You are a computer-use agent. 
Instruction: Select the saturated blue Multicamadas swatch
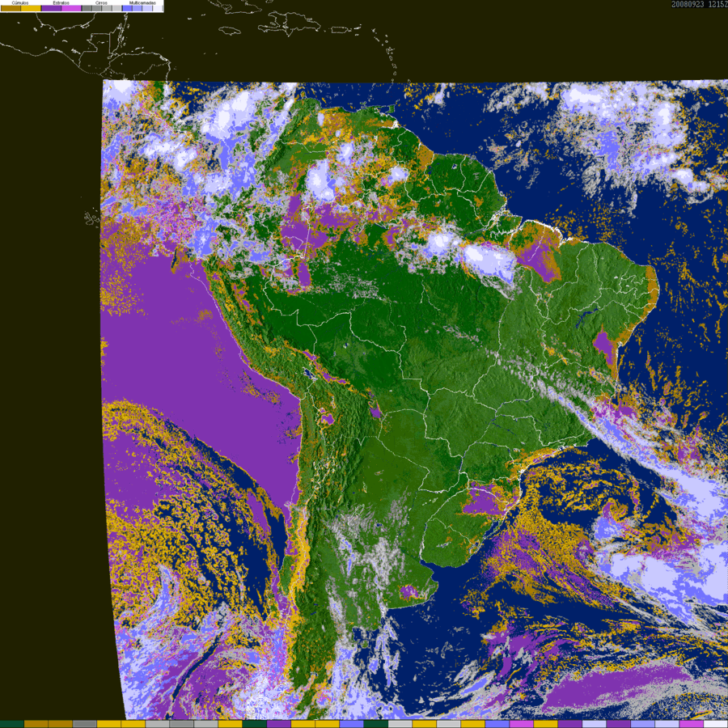pyautogui.click(x=127, y=8)
